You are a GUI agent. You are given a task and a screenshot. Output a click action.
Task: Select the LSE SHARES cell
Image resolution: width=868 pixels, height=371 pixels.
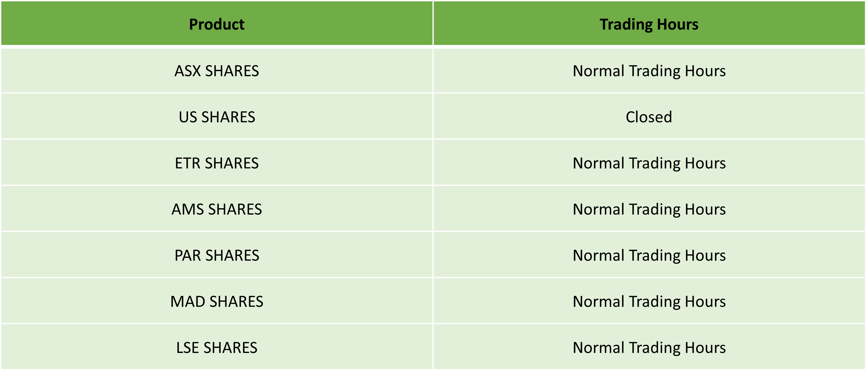(x=217, y=347)
